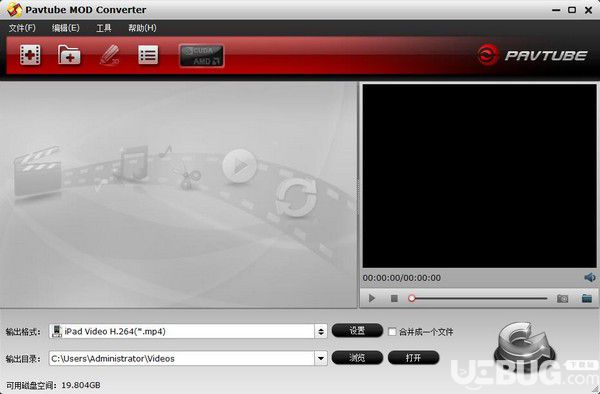Expand the 输出格式 format dropdown
Screen dimensions: 600x394
pyautogui.click(x=321, y=331)
